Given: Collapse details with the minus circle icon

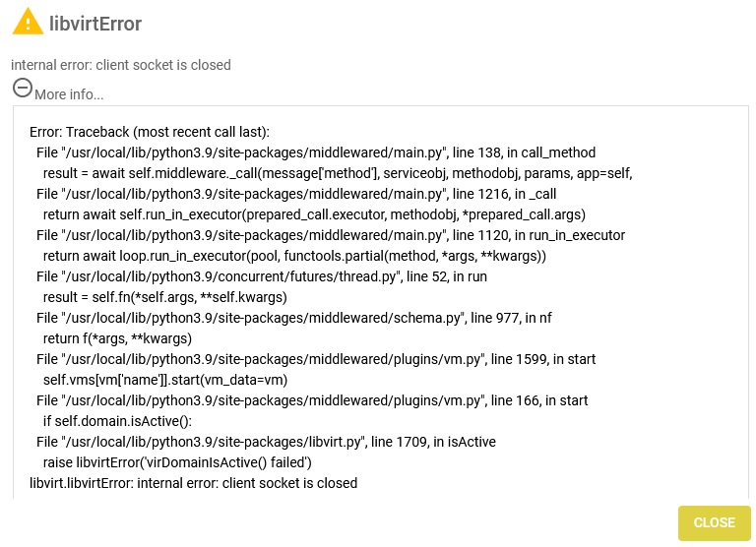Looking at the screenshot, I should (23, 88).
